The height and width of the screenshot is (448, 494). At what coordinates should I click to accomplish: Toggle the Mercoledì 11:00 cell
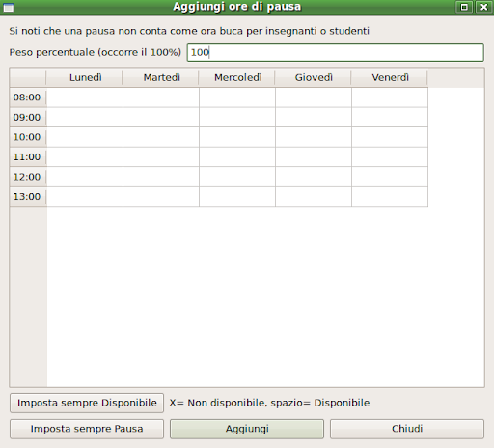pos(237,157)
